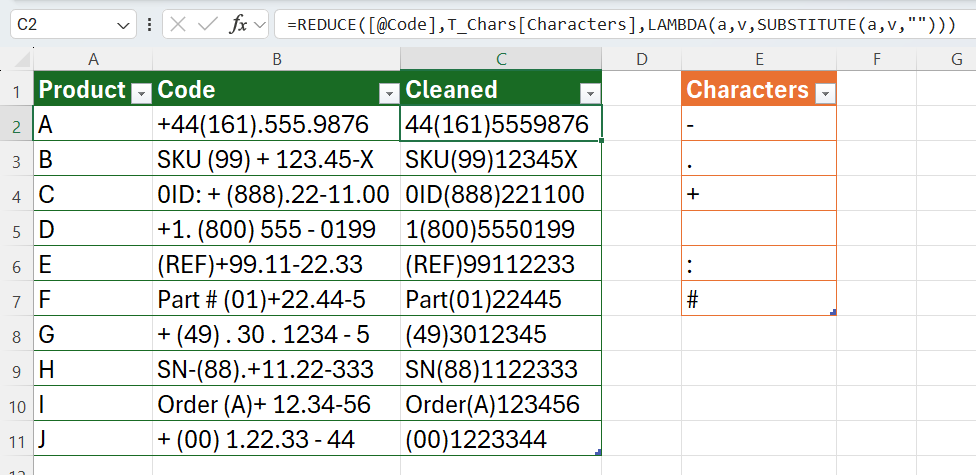The height and width of the screenshot is (475, 976).
Task: Select cell Order(A)123456
Action: [x=501, y=403]
